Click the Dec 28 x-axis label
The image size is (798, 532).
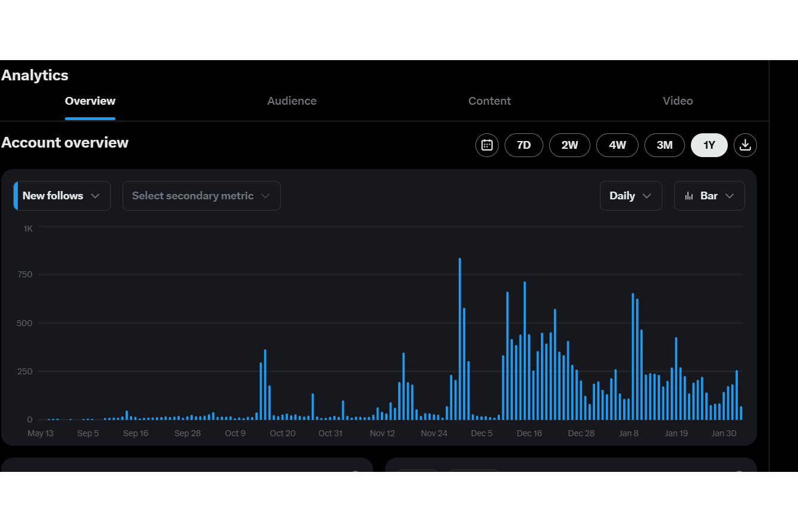[581, 433]
